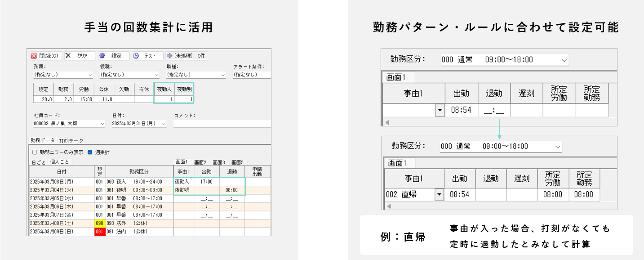Click the 勤務区分 column header in list

139,171
